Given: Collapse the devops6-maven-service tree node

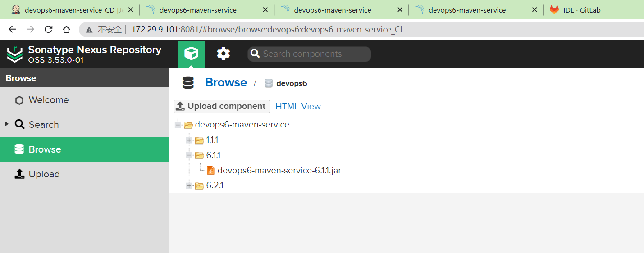Looking at the screenshot, I should click(x=178, y=125).
